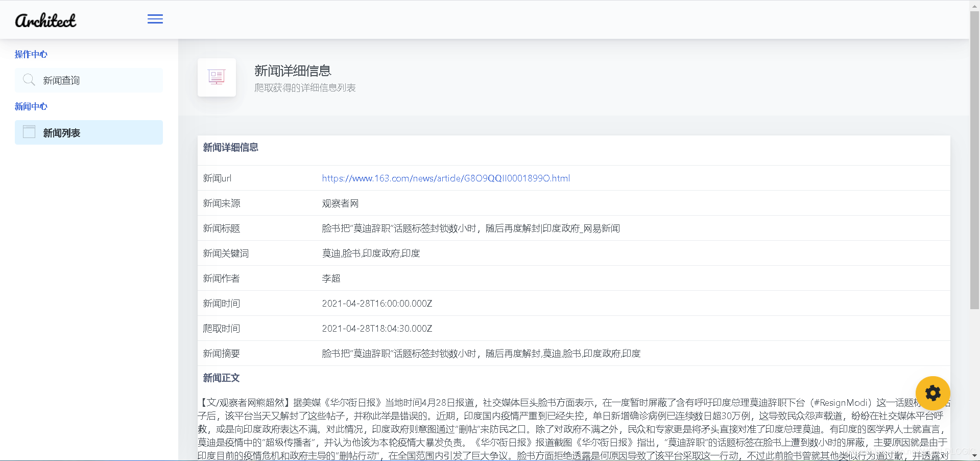The image size is (980, 461).
Task: Click keywords value 莫迪,脸书,印度政府,印度
Action: pos(371,253)
